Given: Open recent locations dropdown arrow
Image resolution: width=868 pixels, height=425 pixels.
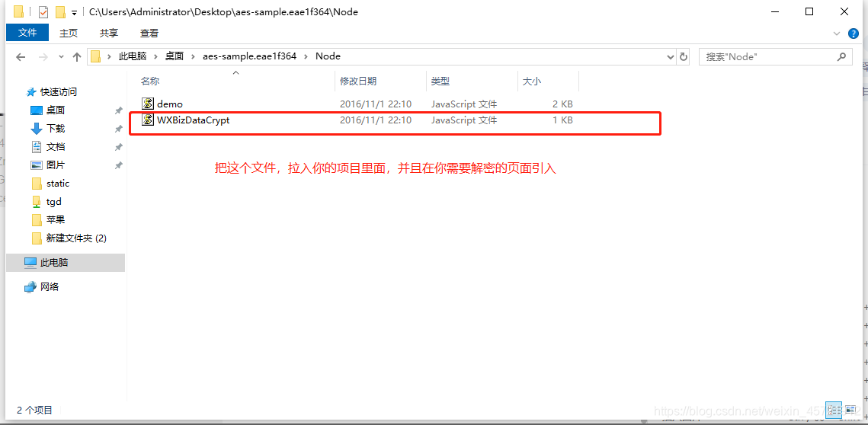Looking at the screenshot, I should 61,56.
